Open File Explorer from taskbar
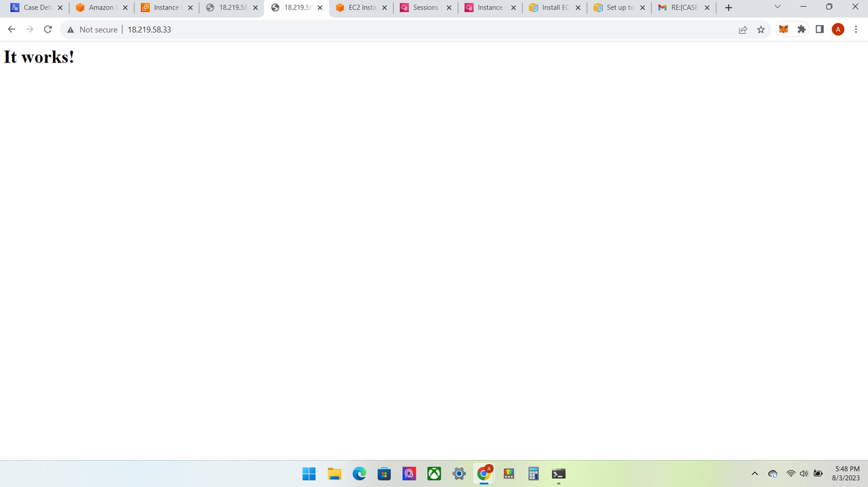 tap(334, 474)
